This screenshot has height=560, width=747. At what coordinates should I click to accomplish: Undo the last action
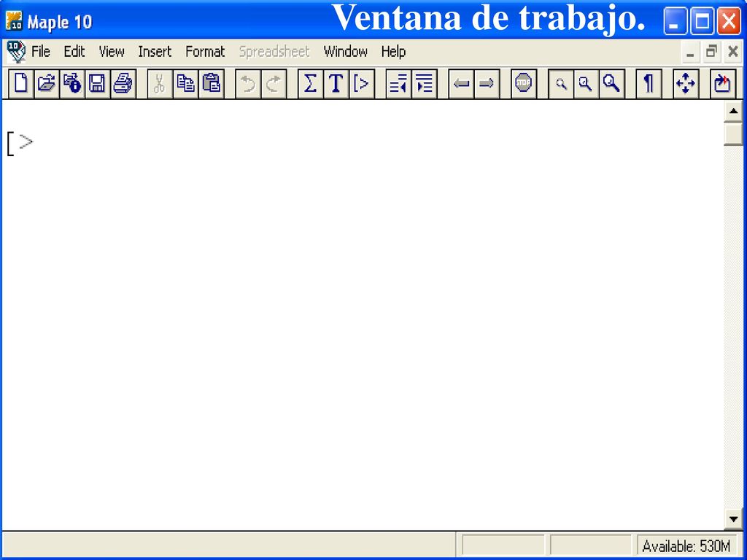(248, 84)
